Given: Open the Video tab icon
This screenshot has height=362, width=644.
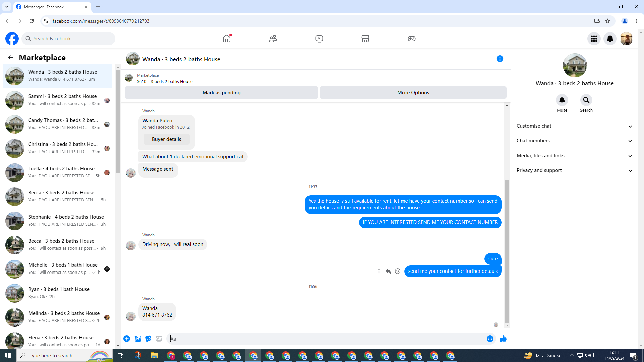Looking at the screenshot, I should pos(319,39).
